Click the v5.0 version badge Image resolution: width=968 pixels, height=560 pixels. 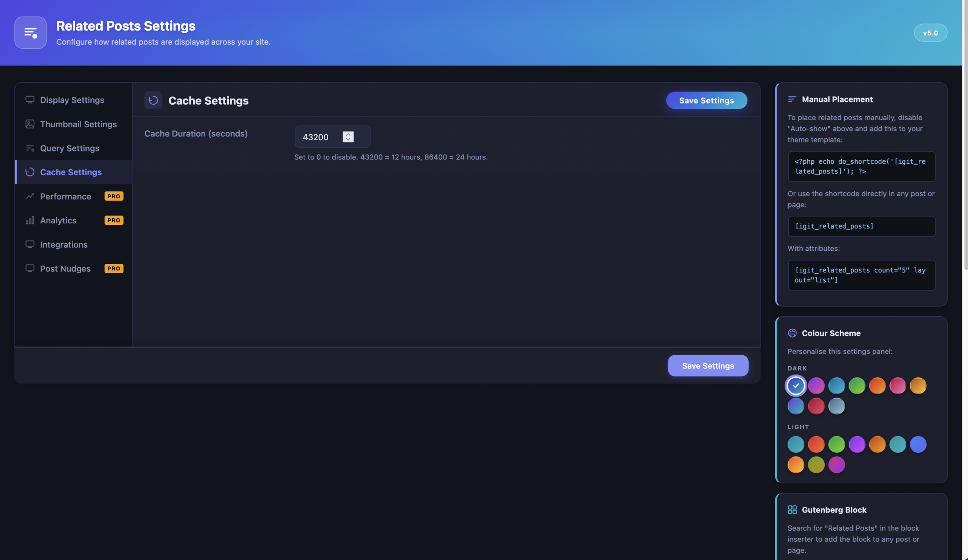[x=930, y=32]
